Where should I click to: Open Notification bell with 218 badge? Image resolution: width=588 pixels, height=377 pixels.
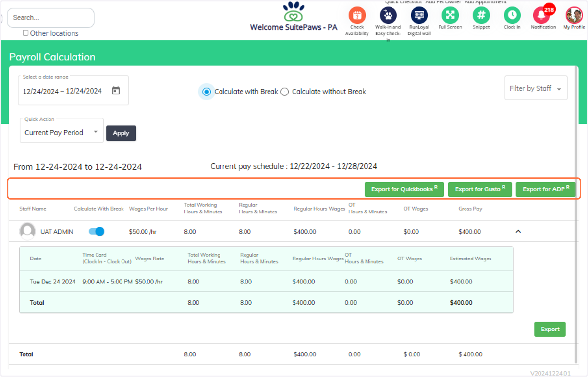pos(542,15)
